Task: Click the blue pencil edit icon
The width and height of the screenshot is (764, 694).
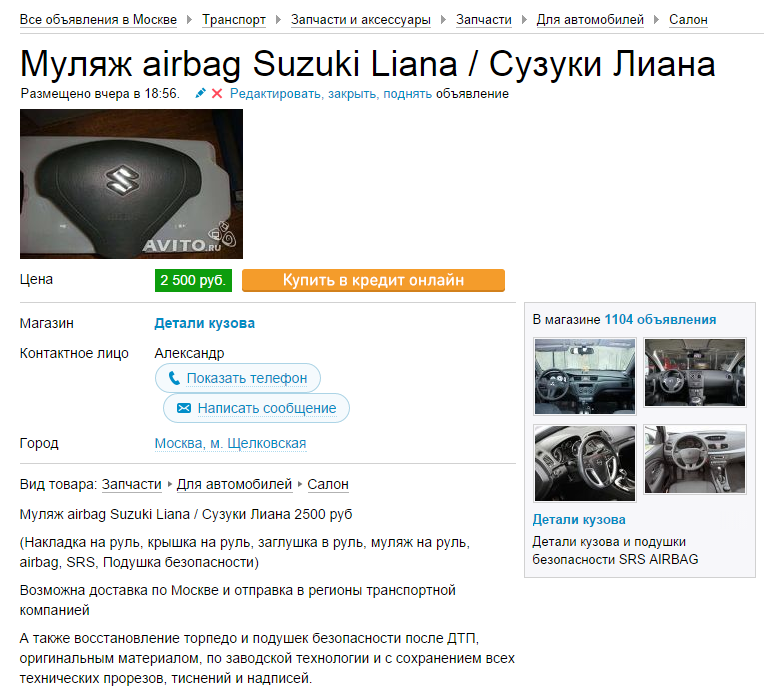Action: point(200,93)
